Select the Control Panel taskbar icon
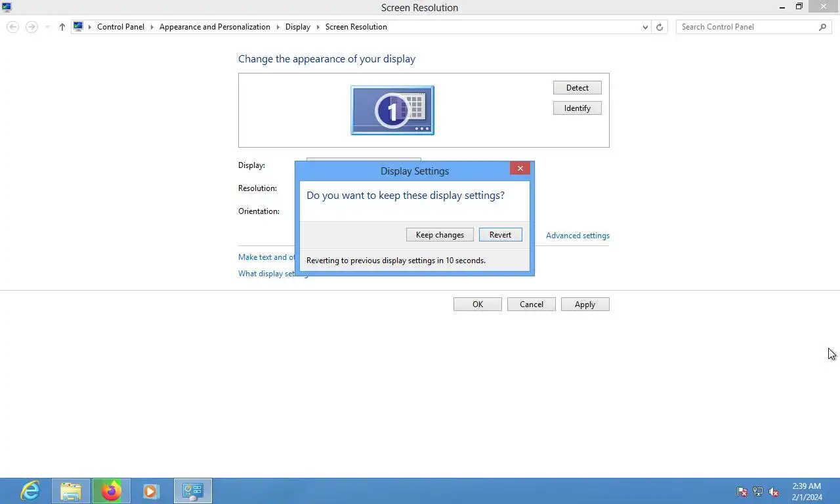The height and width of the screenshot is (504, 840). coord(193,491)
